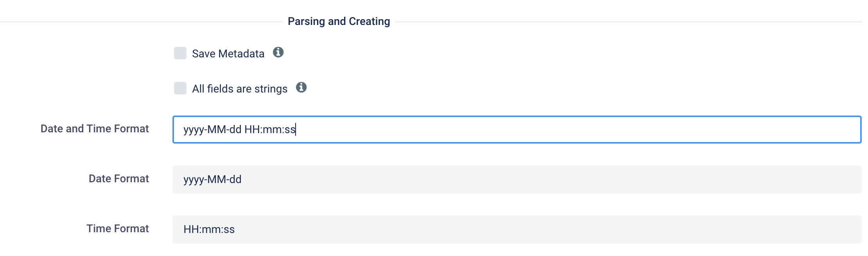Screen dimensions: 868x256
Task: Click the HH:mm:ss text in Time Format
Action: [x=209, y=229]
